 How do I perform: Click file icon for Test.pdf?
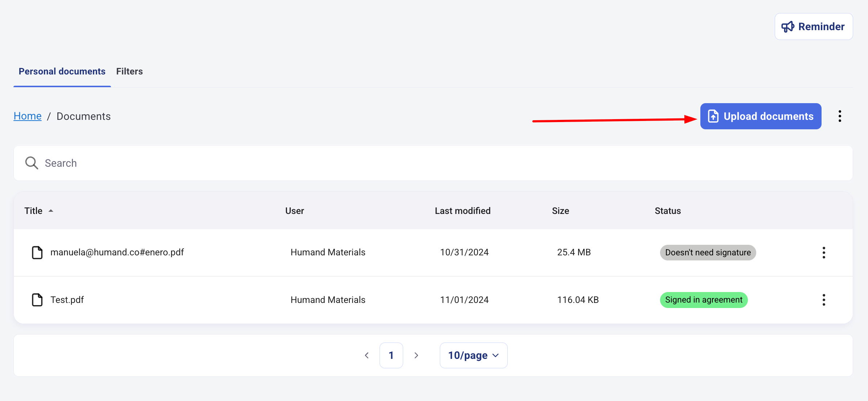click(37, 300)
